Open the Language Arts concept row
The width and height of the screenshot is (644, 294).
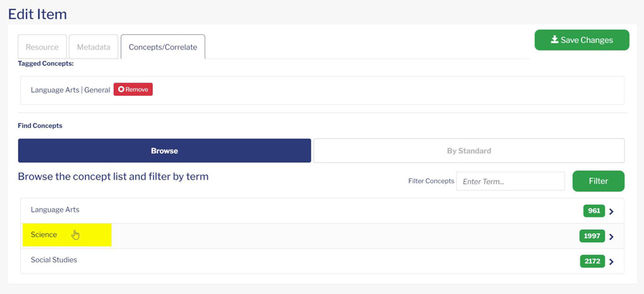click(323, 211)
